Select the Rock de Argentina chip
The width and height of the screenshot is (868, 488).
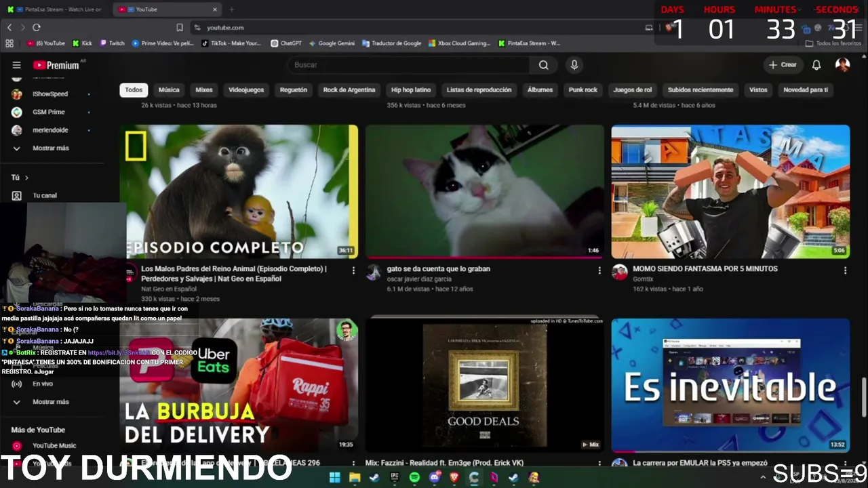pos(349,89)
